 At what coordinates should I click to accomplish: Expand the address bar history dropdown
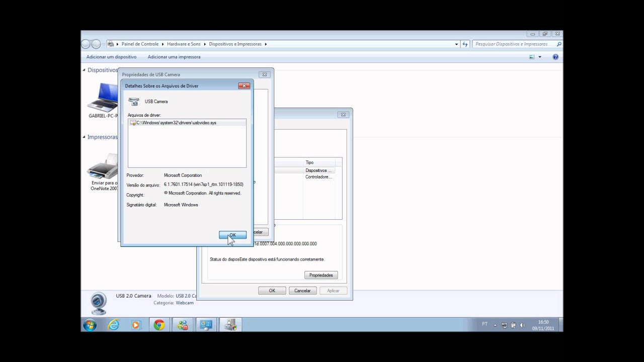[x=456, y=44]
